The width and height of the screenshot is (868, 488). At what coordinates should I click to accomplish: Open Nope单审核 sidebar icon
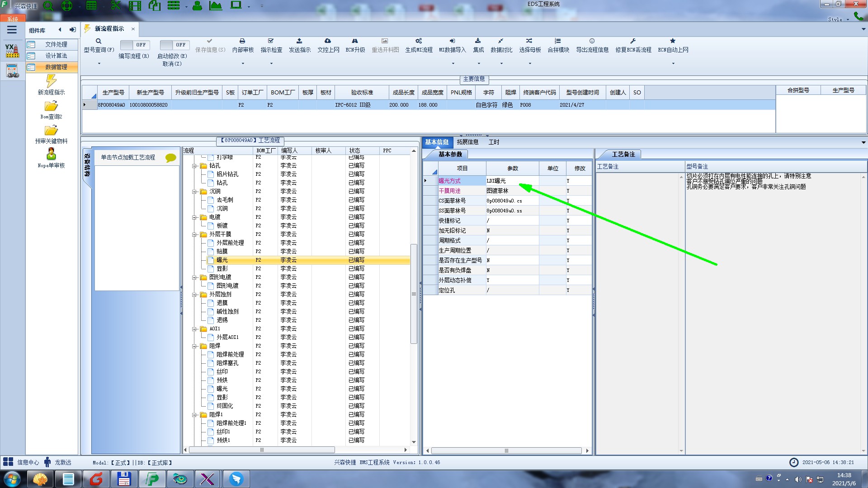pyautogui.click(x=51, y=154)
